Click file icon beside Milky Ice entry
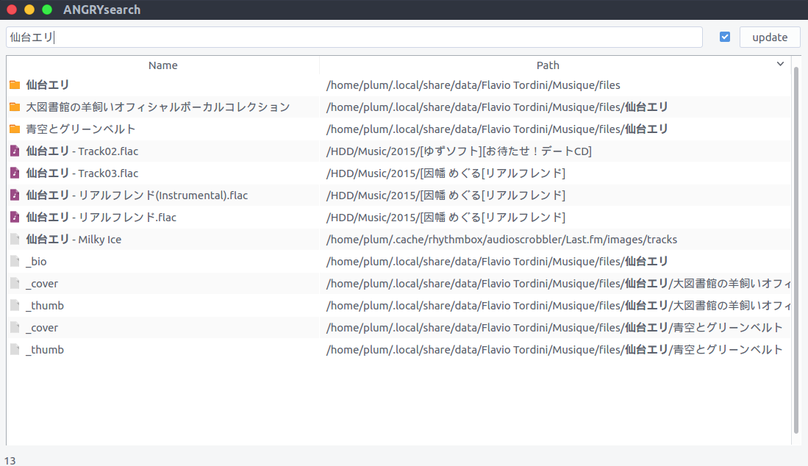The width and height of the screenshot is (808, 466). 15,239
